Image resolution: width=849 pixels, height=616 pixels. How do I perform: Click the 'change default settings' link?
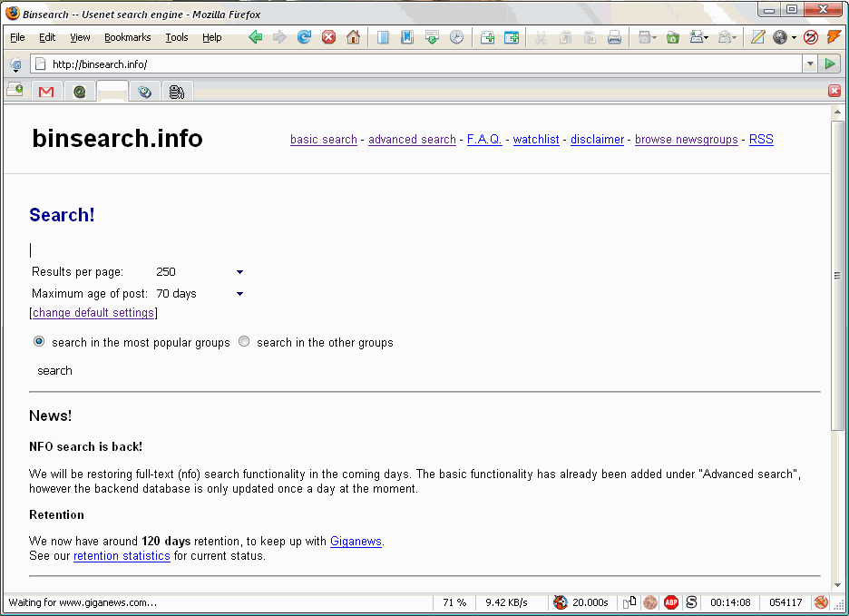pyautogui.click(x=93, y=313)
